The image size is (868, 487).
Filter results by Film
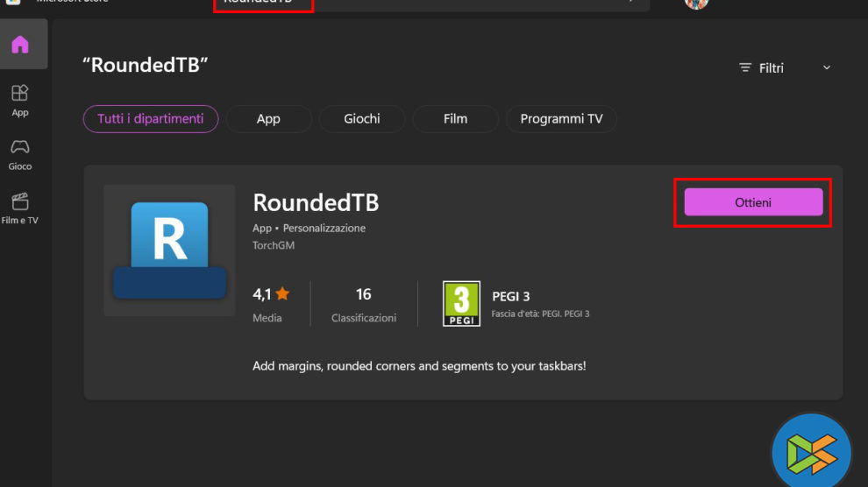(455, 119)
